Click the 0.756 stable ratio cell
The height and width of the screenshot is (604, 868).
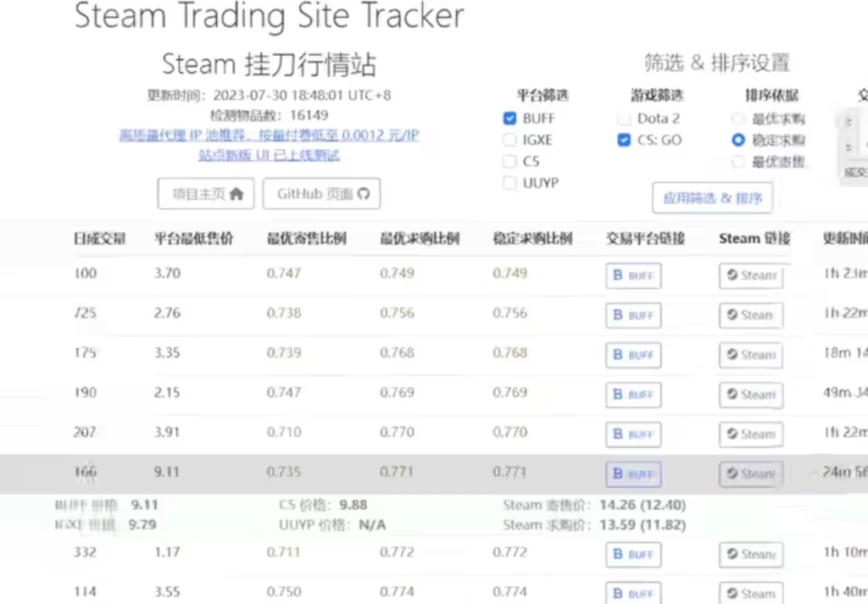(x=509, y=313)
